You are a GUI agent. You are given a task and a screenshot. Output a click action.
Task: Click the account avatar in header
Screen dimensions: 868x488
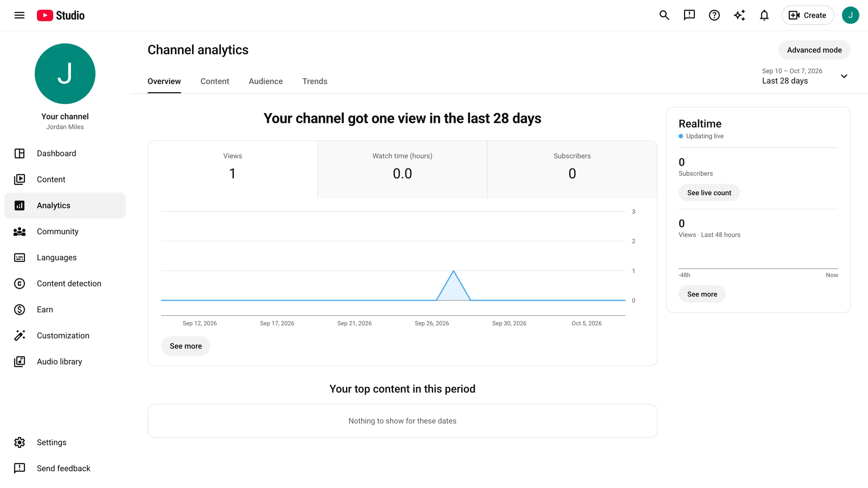click(850, 15)
